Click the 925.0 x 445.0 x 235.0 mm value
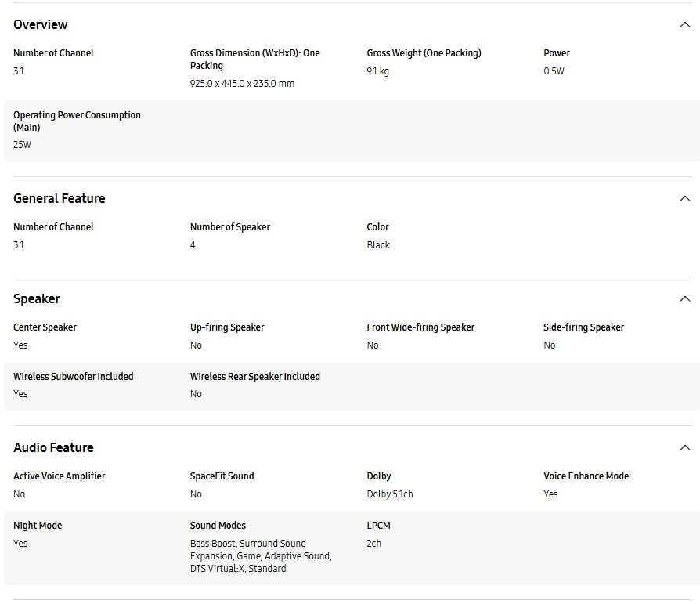700x604 pixels. pos(242,84)
